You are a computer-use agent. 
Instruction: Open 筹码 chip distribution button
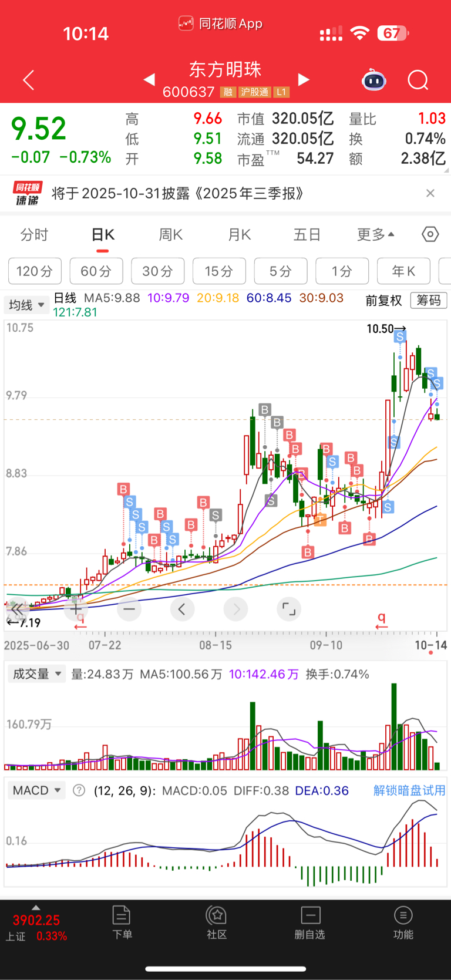[429, 300]
